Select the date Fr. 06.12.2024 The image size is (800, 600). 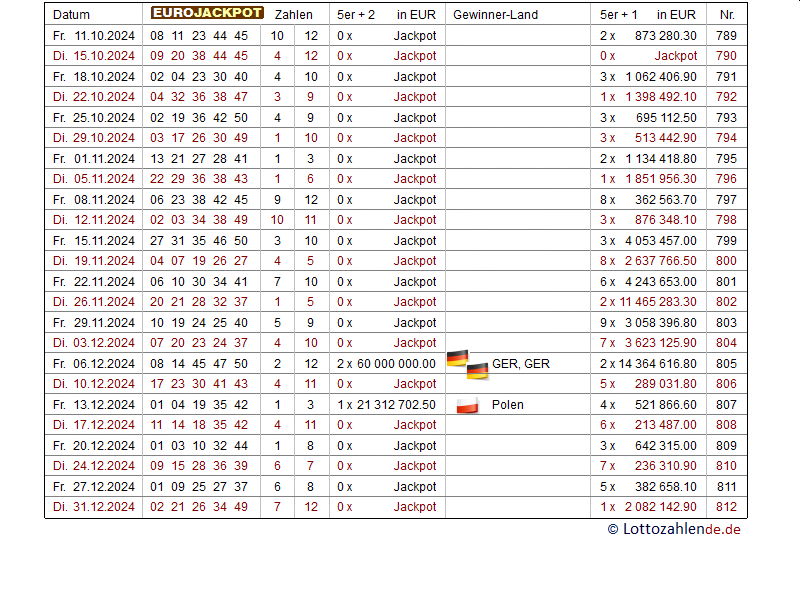click(93, 364)
